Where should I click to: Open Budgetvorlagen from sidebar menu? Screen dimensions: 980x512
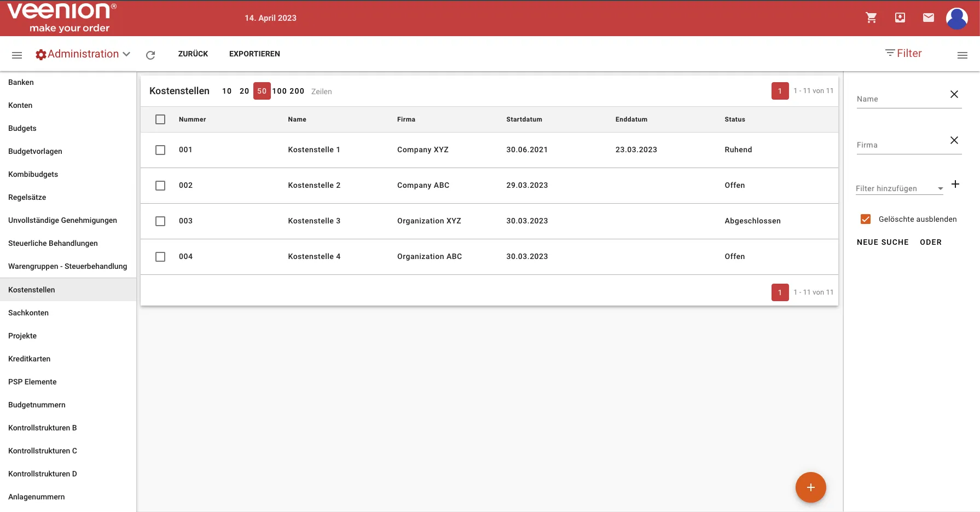point(35,151)
